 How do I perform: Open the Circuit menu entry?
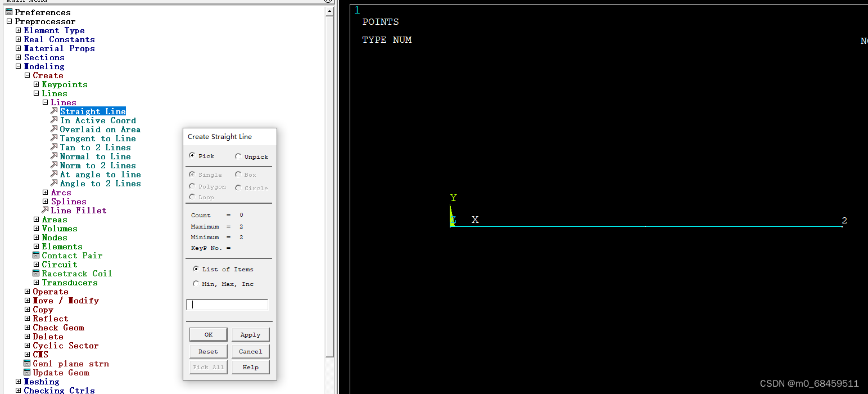tap(60, 265)
